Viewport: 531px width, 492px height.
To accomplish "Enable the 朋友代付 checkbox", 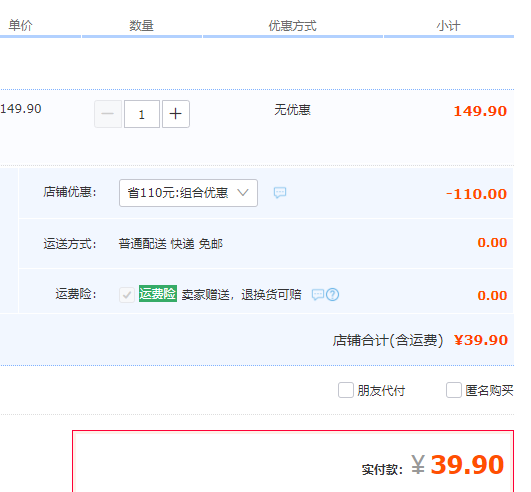I will [346, 390].
